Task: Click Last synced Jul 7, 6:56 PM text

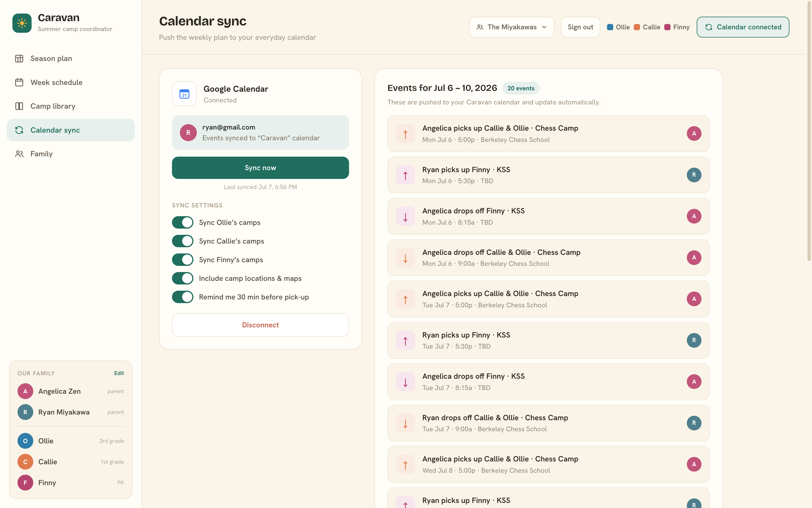Action: [x=261, y=187]
